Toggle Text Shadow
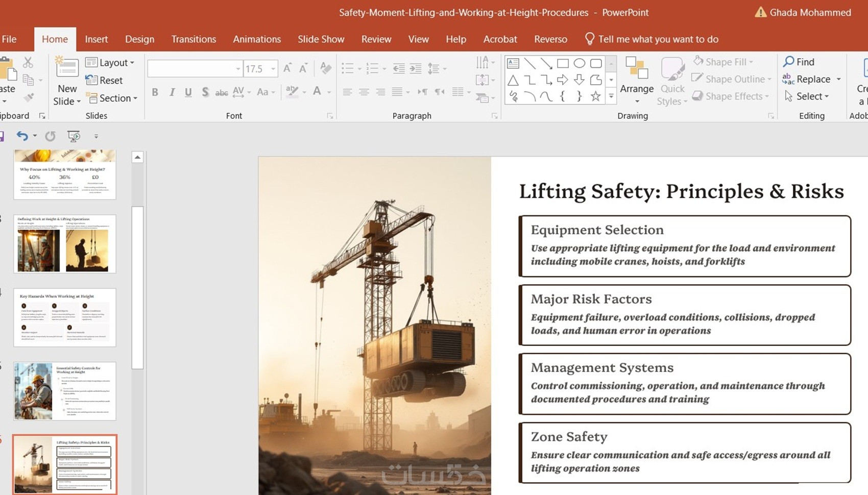Viewport: 868px width, 495px height. [x=205, y=92]
